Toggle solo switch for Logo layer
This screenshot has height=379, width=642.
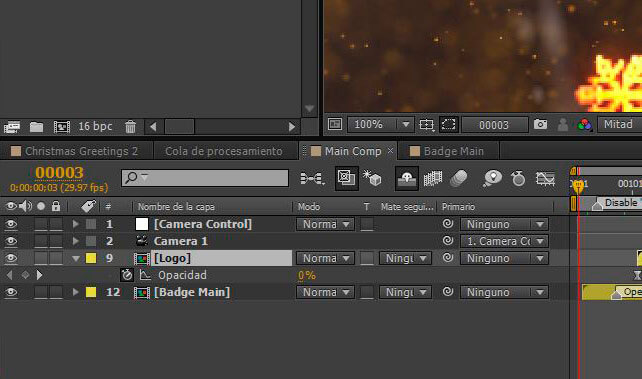point(41,258)
